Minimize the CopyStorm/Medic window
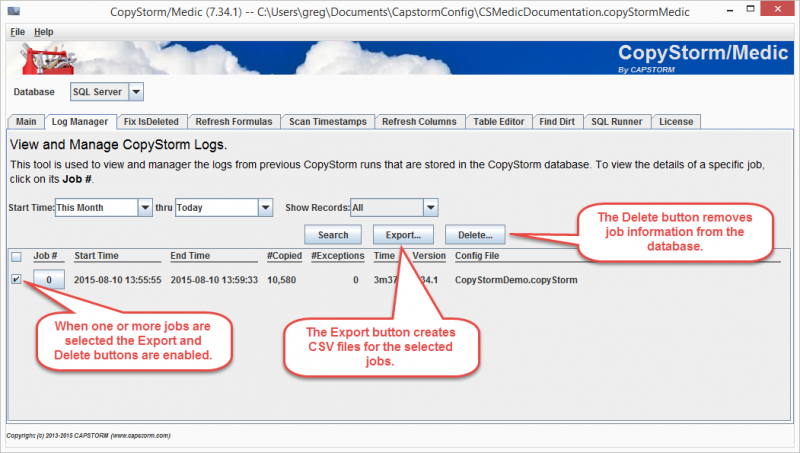This screenshot has height=453, width=800. tap(730, 10)
